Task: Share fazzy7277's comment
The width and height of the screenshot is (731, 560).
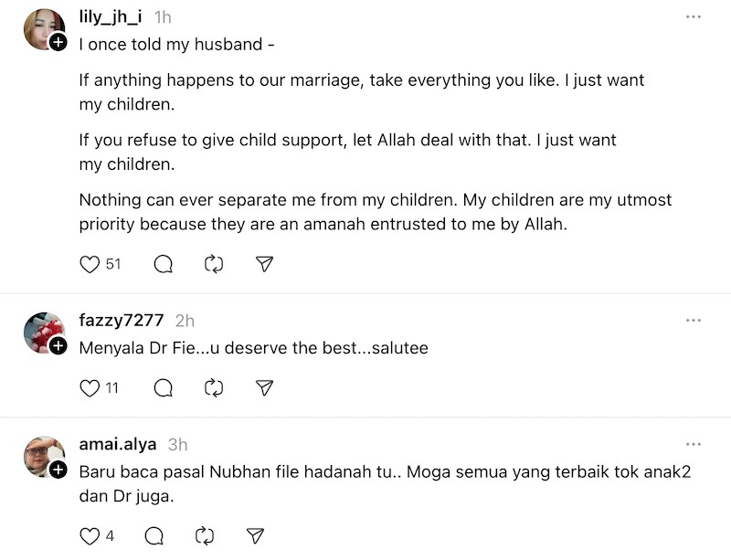Action: pos(264,388)
